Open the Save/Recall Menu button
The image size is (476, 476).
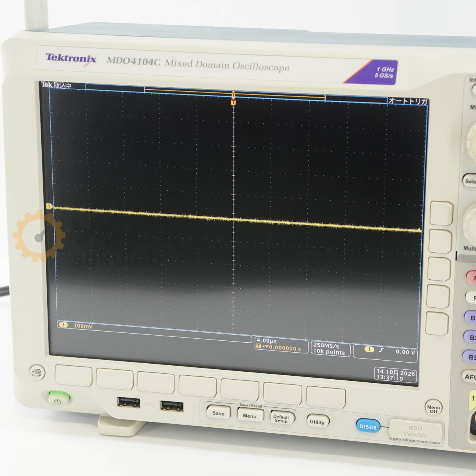250,416
